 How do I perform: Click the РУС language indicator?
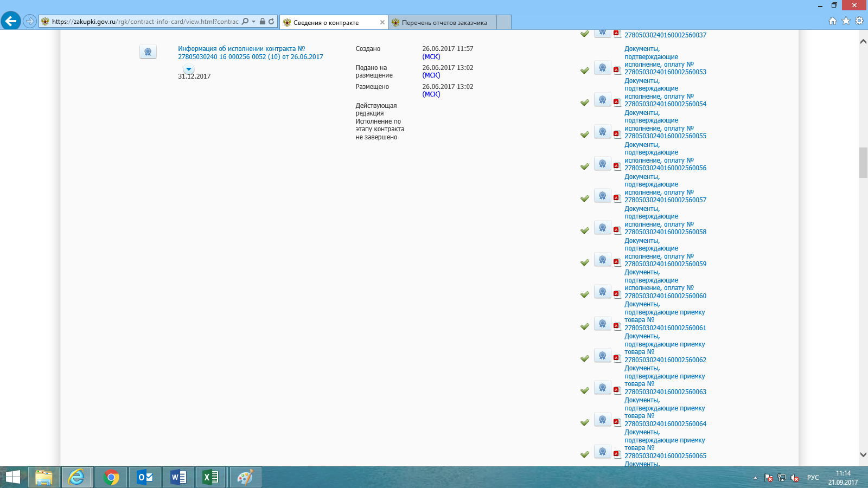pyautogui.click(x=813, y=478)
